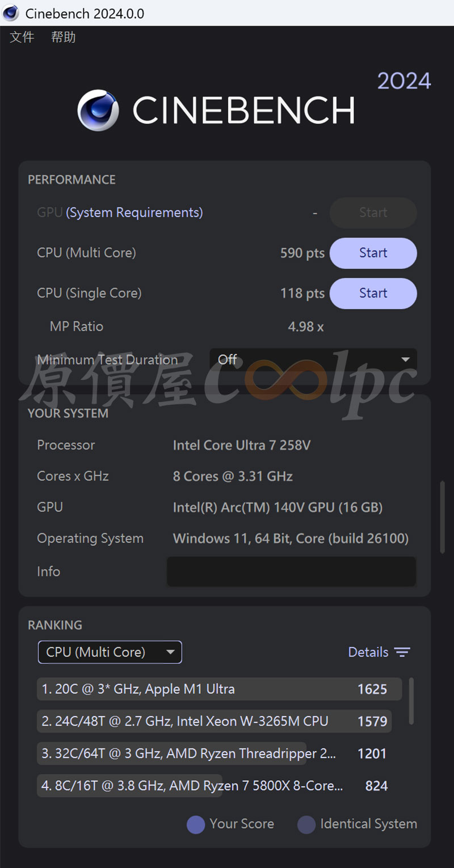The height and width of the screenshot is (868, 454).
Task: Open the System Requirements link
Action: click(x=134, y=213)
